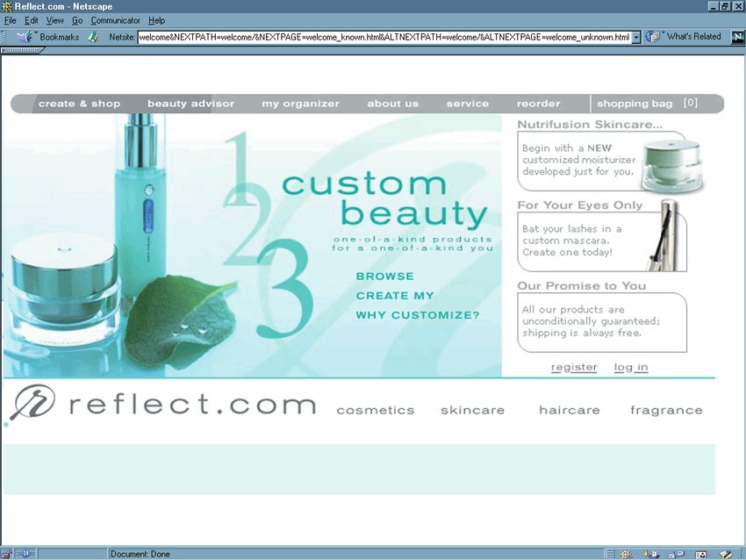Screen dimensions: 746x560
Task: Open the skincare category
Action: coord(472,410)
